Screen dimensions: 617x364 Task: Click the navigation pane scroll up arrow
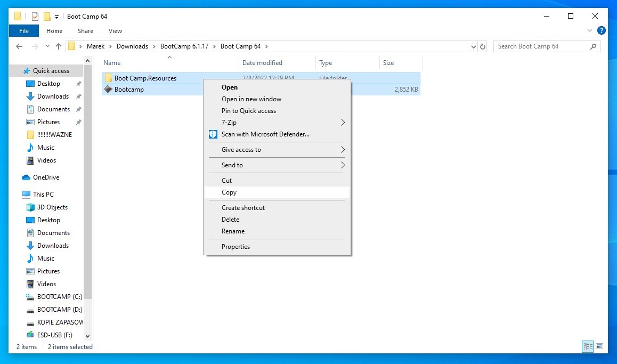(88, 61)
